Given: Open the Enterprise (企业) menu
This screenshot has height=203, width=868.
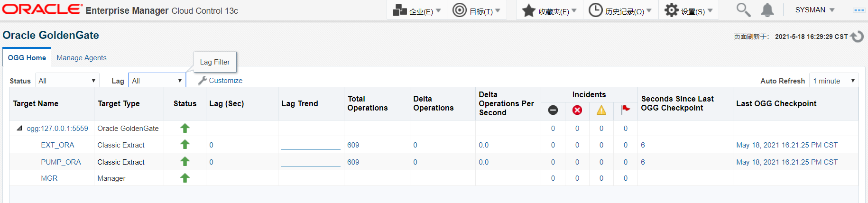Looking at the screenshot, I should coord(417,11).
